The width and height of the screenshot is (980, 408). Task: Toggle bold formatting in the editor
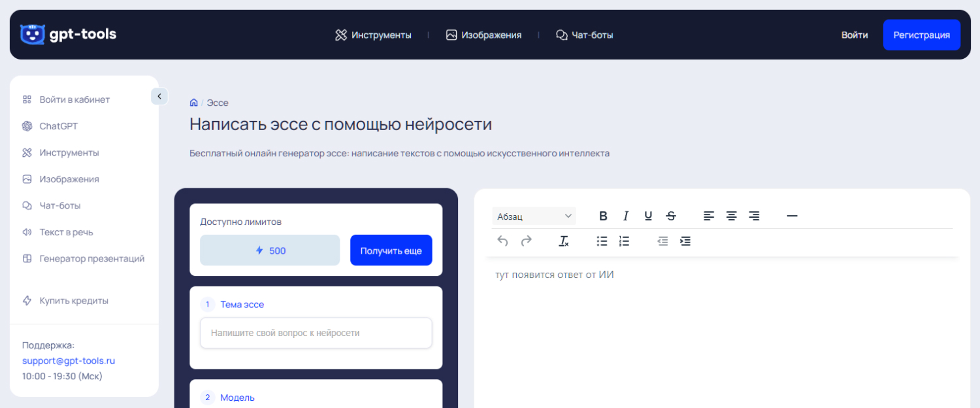pos(603,215)
